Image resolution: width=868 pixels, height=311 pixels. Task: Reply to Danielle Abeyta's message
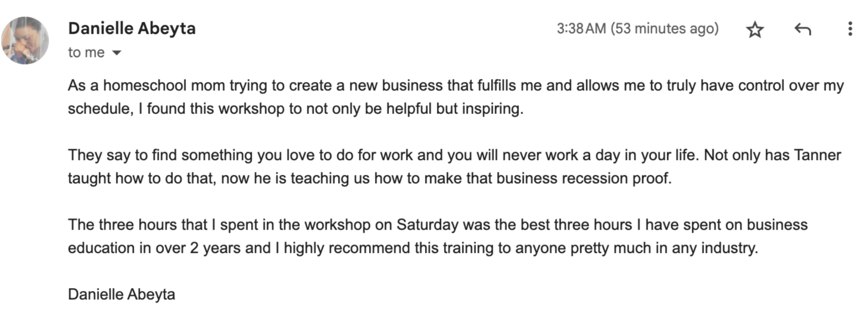coord(803,29)
